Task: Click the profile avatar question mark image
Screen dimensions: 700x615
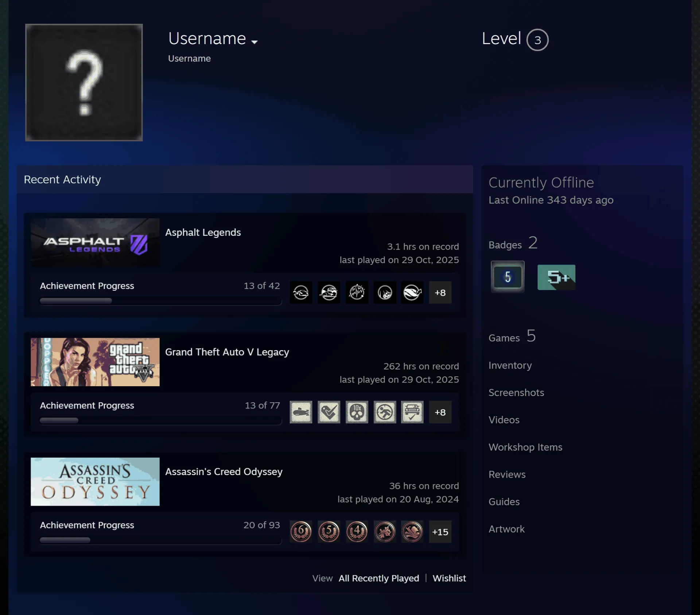Action: tap(84, 82)
